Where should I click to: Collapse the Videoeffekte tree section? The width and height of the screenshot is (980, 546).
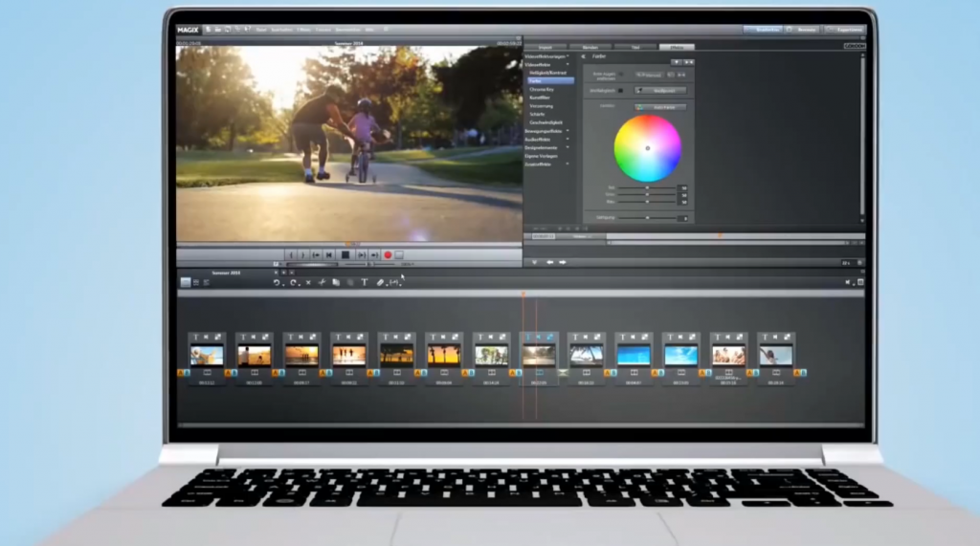568,65
